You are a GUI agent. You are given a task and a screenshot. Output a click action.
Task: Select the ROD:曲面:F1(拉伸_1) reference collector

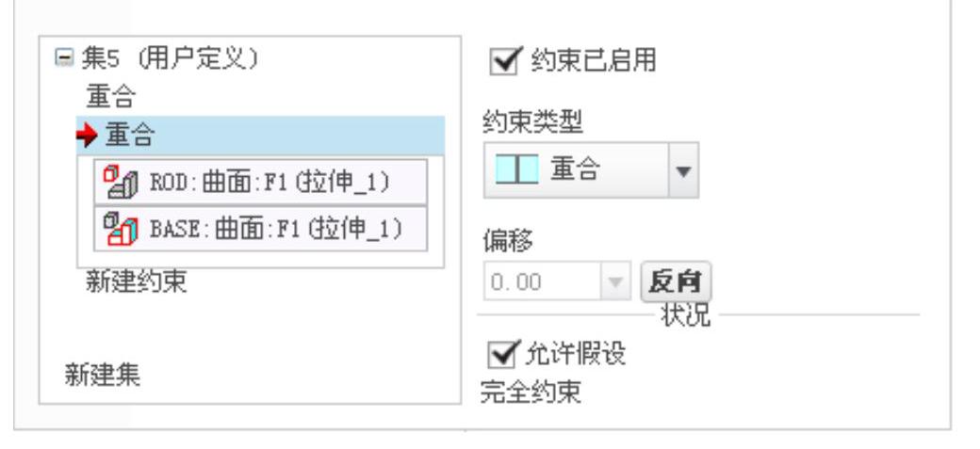click(261, 182)
